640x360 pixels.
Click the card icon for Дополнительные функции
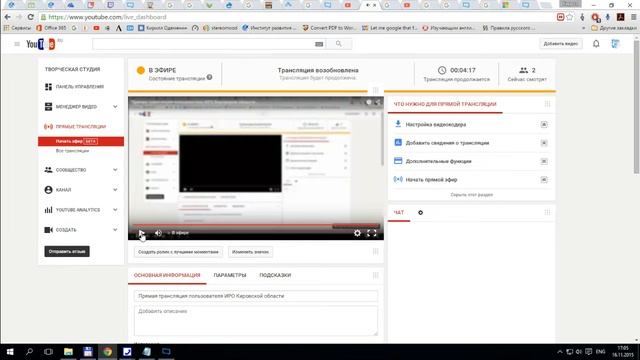(x=398, y=161)
